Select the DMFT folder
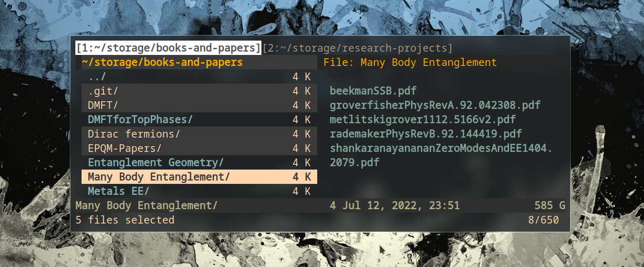The width and height of the screenshot is (644, 267). click(103, 105)
